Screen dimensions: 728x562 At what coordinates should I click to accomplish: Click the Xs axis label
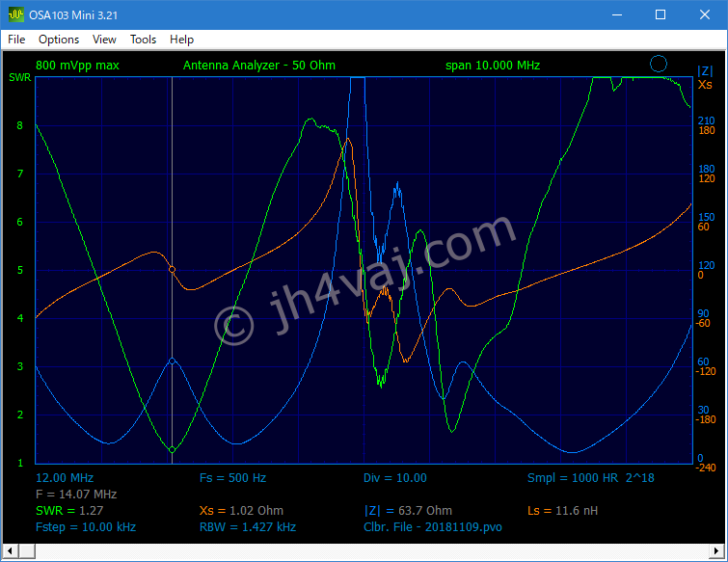point(705,85)
